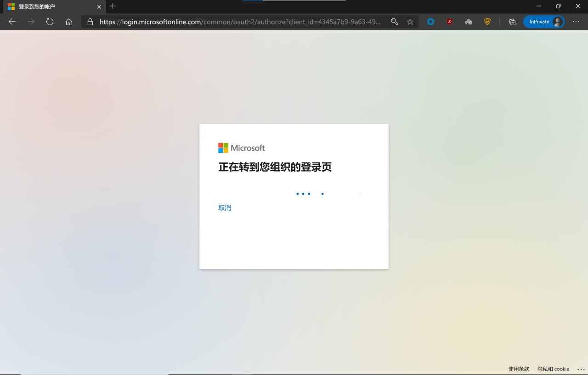Click the forward navigation arrow
The image size is (588, 375).
pyautogui.click(x=31, y=22)
